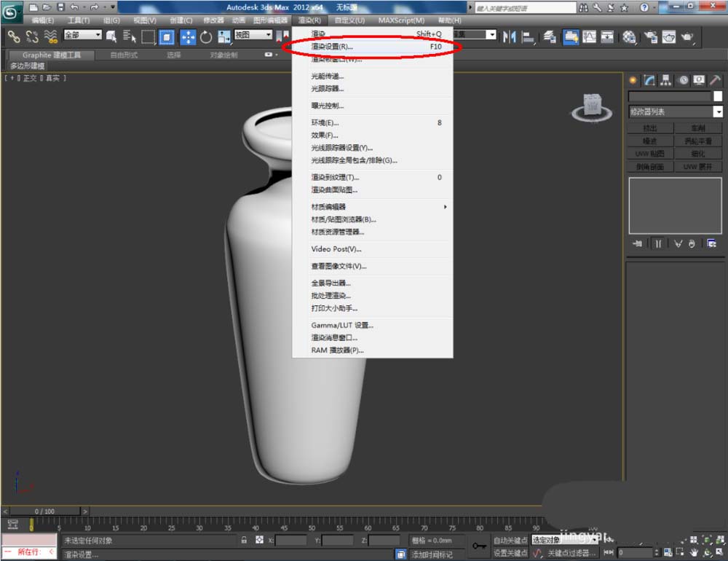Open the Schematic View icon
This screenshot has height=561, width=728.
pos(607,36)
